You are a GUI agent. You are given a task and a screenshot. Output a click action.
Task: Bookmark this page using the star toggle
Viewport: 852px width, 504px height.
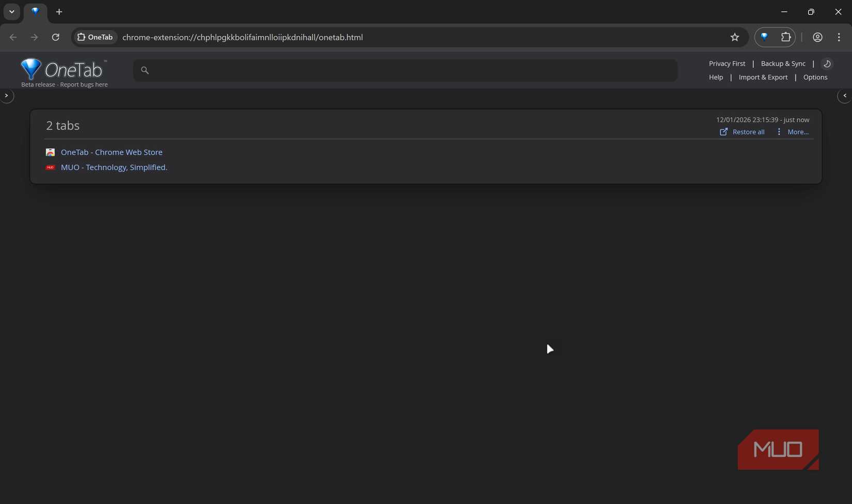(734, 37)
